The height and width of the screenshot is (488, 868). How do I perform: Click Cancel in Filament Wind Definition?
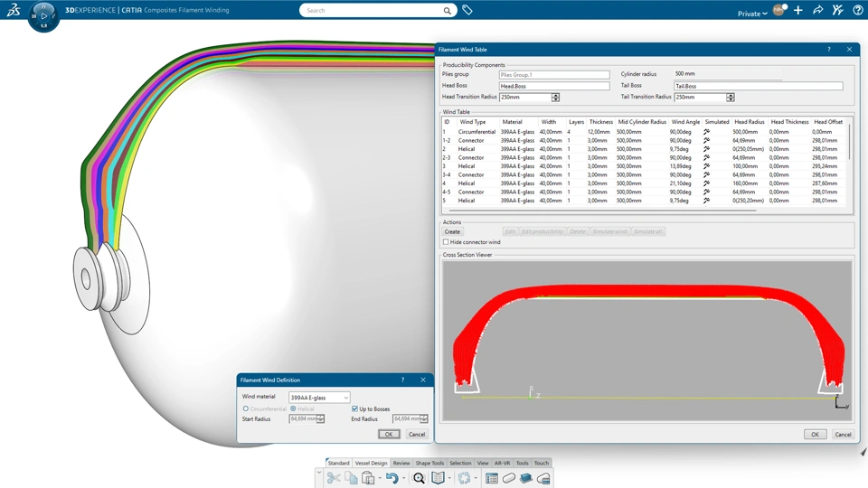coord(417,435)
